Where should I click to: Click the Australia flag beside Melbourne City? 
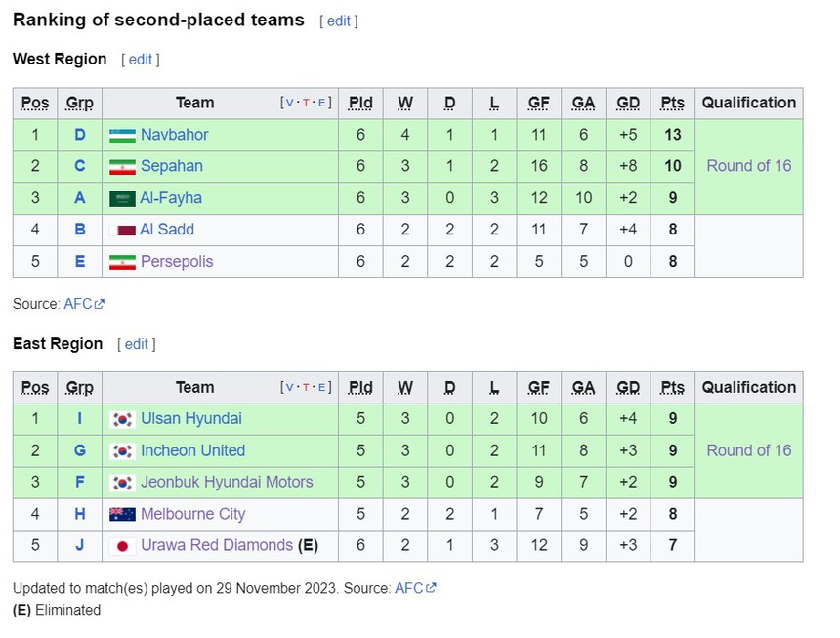click(122, 514)
